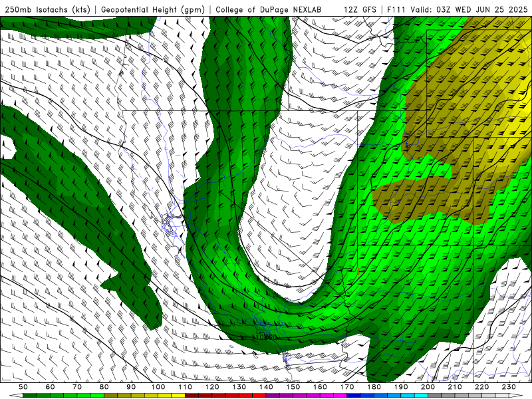Click the '160' color bar label

pos(320,387)
